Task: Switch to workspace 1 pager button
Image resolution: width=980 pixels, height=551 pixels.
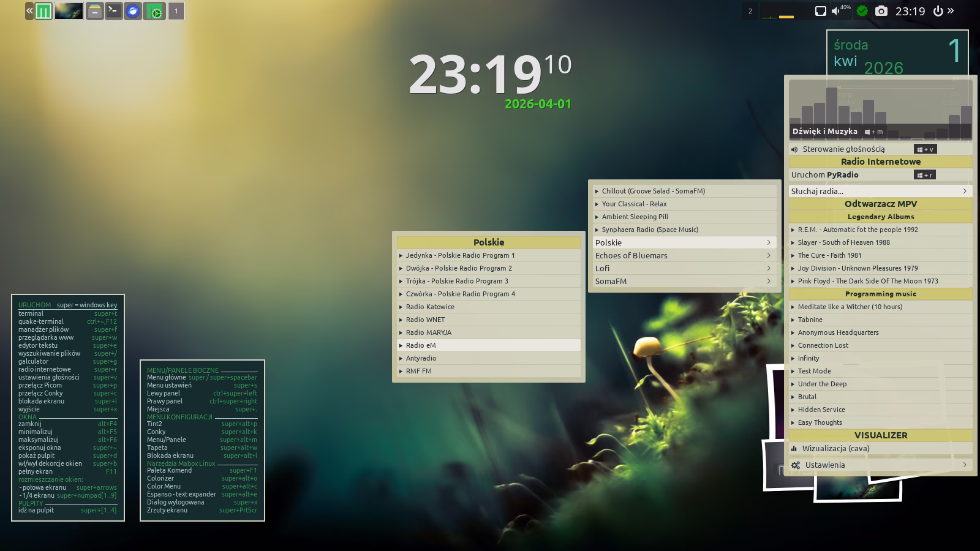Action: coord(176,11)
